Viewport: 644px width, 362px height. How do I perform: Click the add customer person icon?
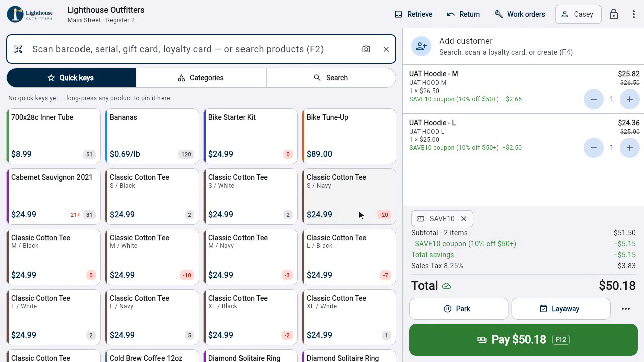[421, 46]
